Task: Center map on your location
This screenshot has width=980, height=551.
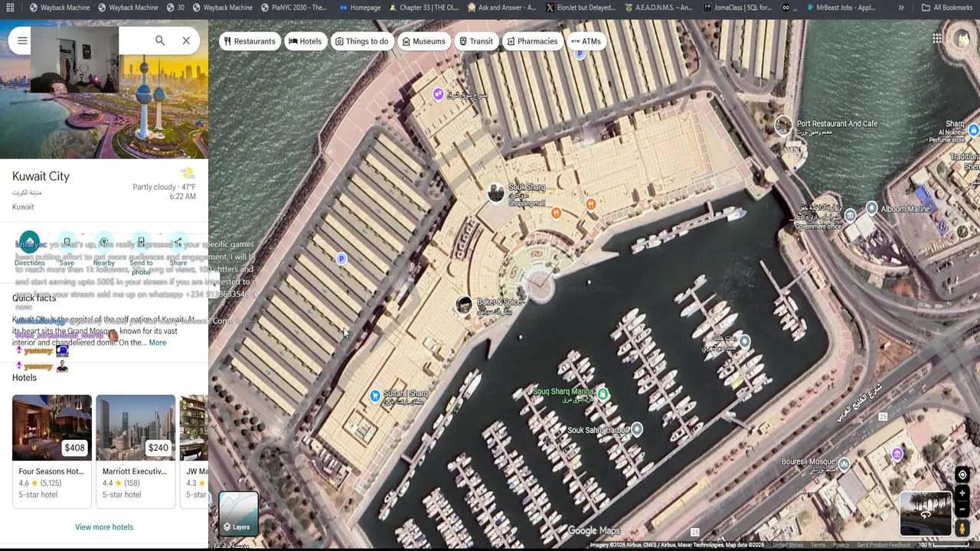Action: (x=962, y=474)
